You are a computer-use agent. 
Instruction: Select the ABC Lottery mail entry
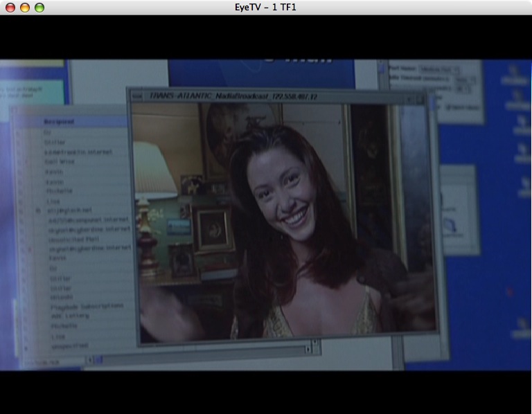click(x=70, y=316)
